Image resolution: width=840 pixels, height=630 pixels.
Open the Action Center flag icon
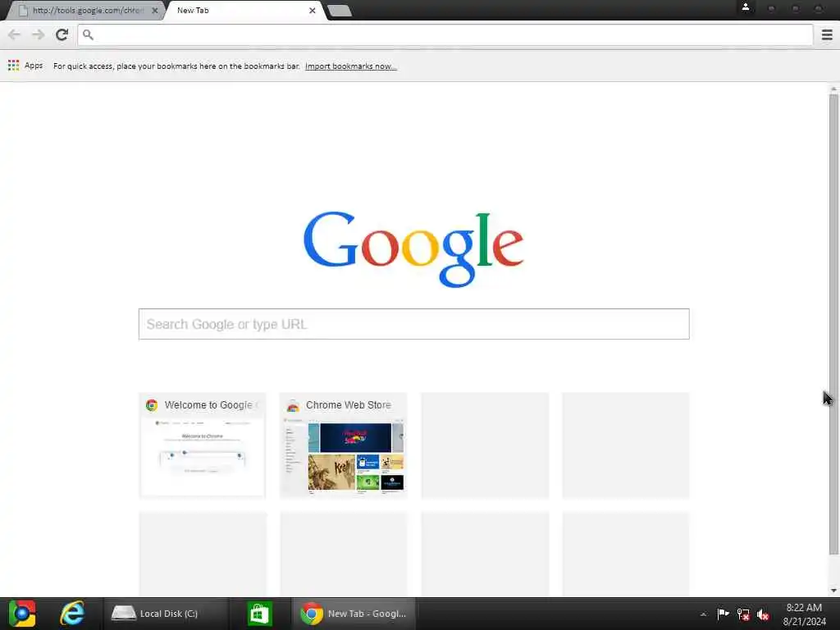pos(723,614)
